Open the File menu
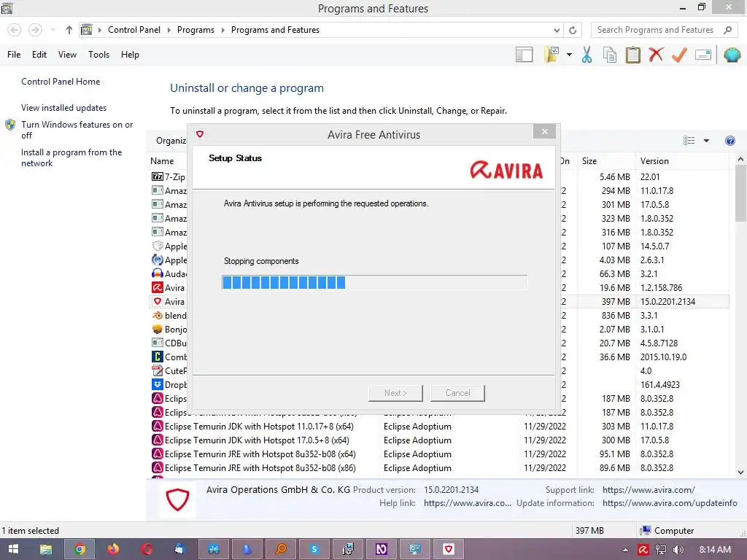 click(14, 55)
